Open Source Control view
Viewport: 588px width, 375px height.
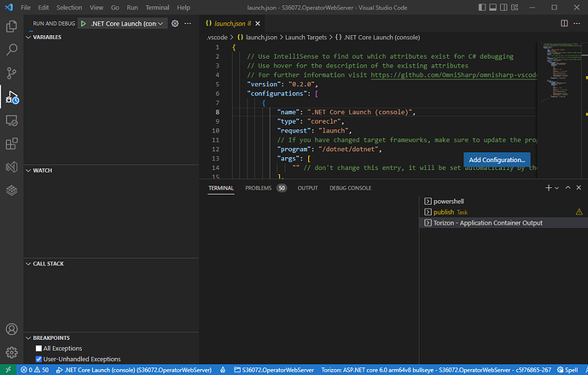click(x=12, y=73)
